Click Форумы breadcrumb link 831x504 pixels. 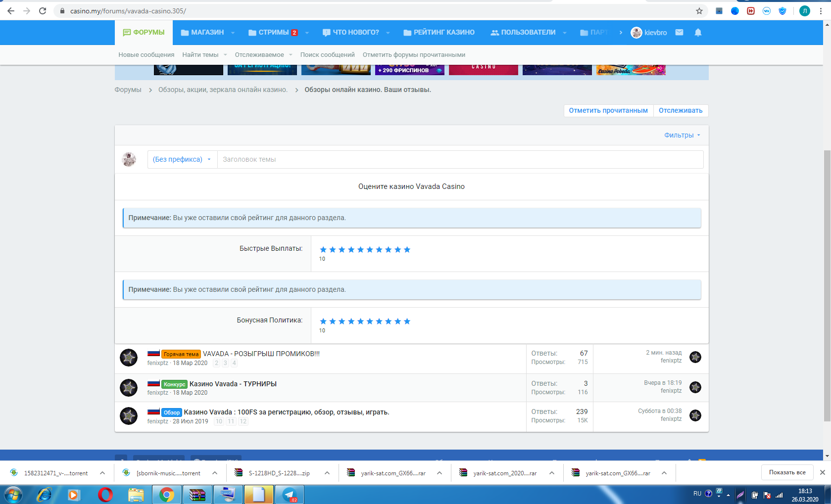(128, 90)
